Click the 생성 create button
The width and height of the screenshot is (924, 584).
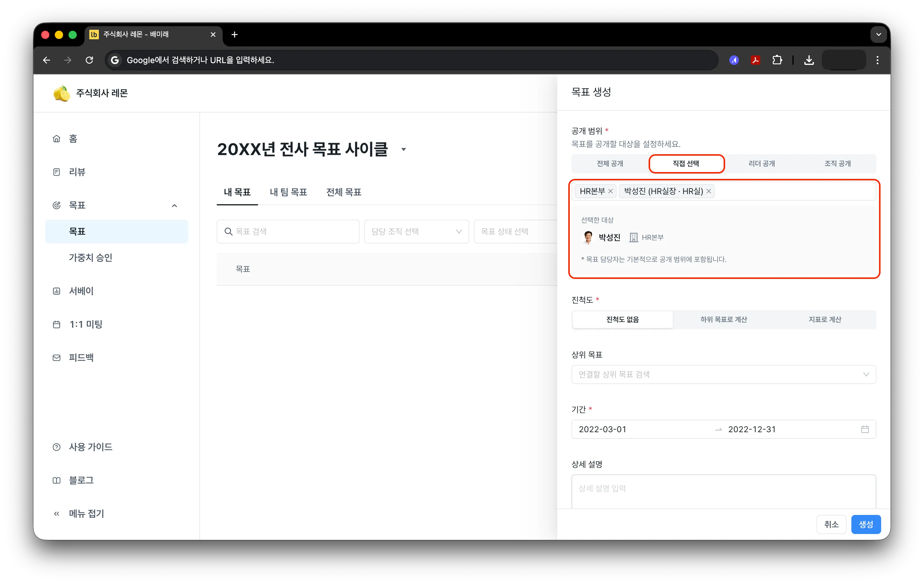(x=866, y=524)
